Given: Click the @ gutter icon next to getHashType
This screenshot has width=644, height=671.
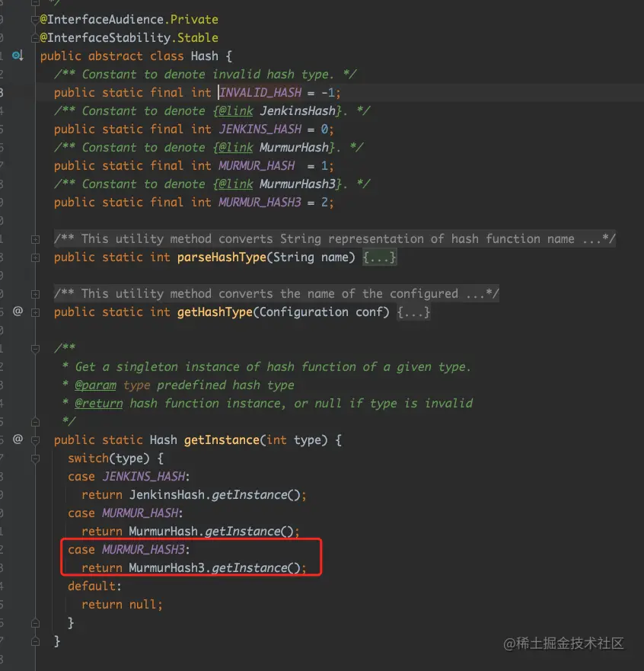Looking at the screenshot, I should click(18, 311).
